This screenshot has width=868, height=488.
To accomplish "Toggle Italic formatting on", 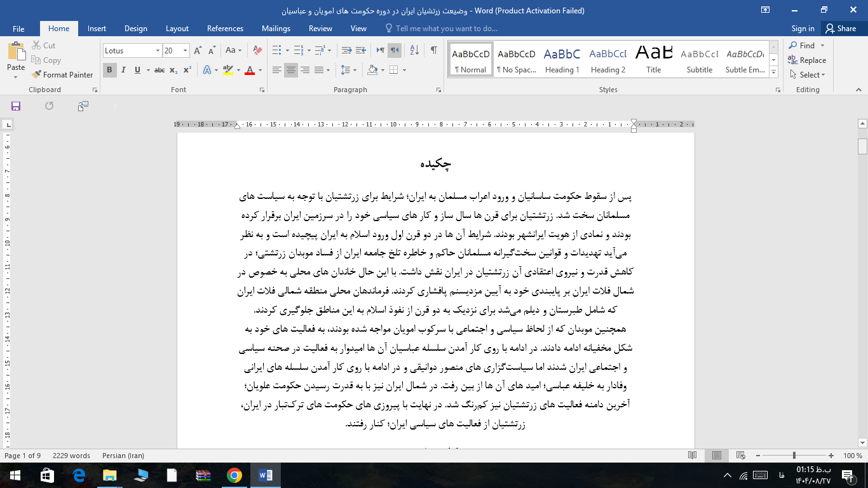I will (x=123, y=70).
